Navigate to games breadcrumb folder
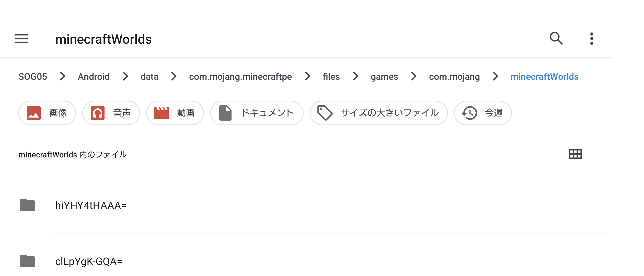 tap(384, 77)
